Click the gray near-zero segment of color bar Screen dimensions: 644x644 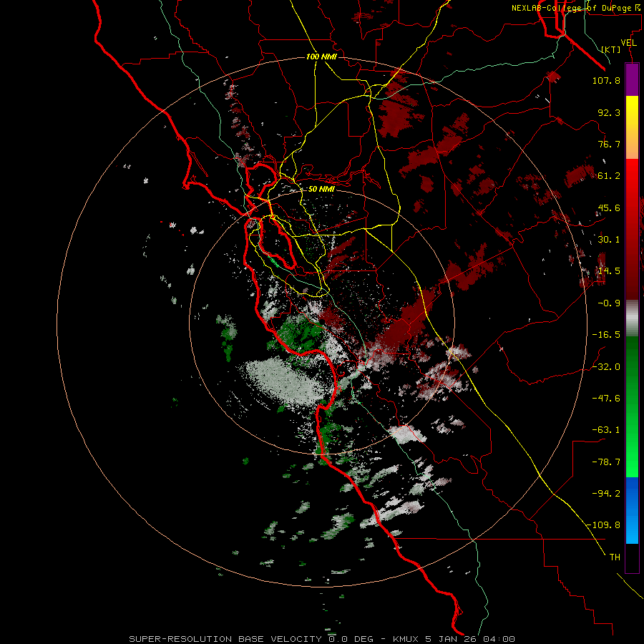632,318
